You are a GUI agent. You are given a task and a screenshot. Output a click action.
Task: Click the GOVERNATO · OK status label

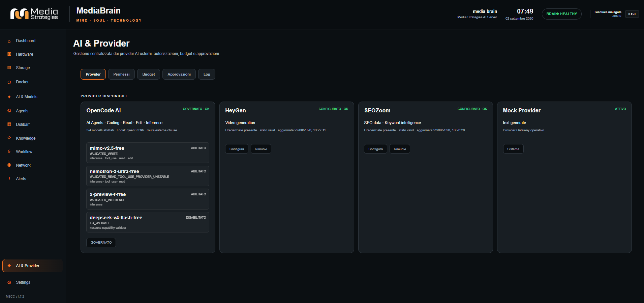(x=196, y=109)
